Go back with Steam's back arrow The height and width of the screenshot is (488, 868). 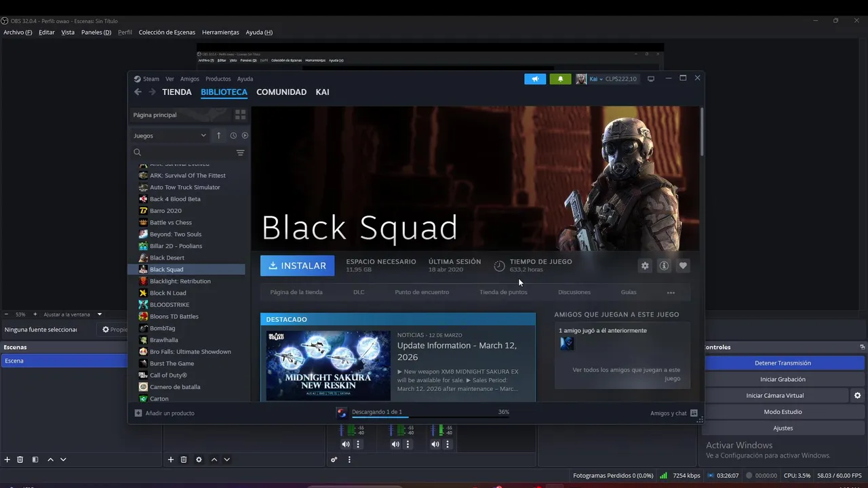point(138,92)
